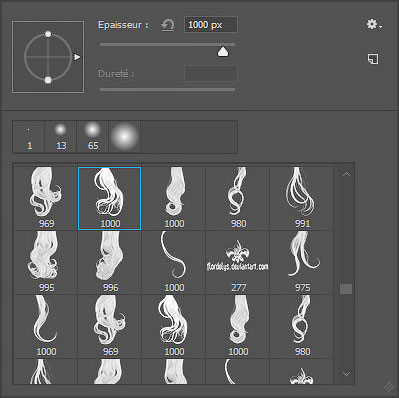Select third-row layered waves brush 1000
This screenshot has height=398, width=399.
point(174,326)
